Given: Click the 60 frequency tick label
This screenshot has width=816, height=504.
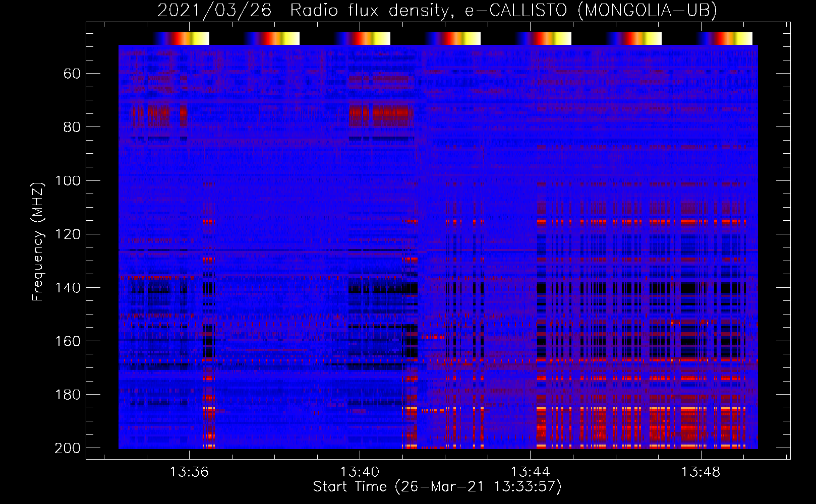Looking at the screenshot, I should 72,74.
